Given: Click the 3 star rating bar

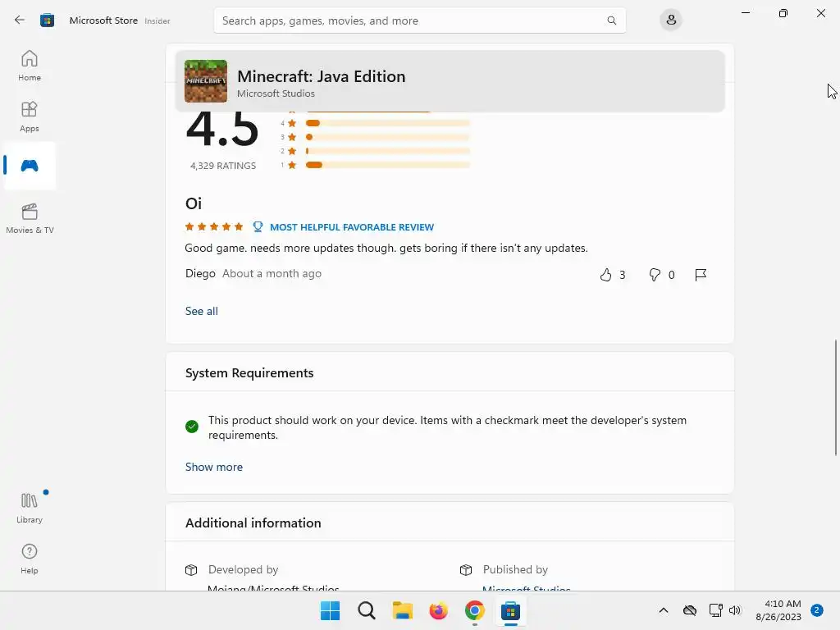Looking at the screenshot, I should click(x=388, y=137).
